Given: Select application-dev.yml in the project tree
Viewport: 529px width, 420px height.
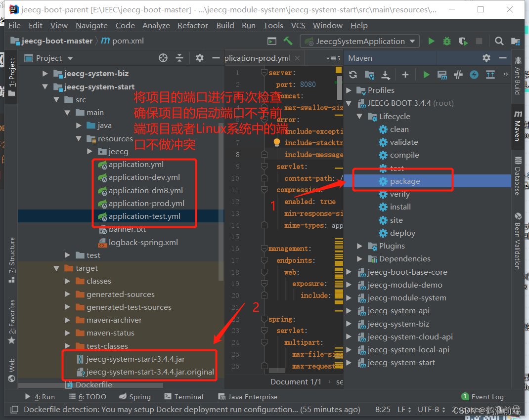Looking at the screenshot, I should pyautogui.click(x=144, y=177).
